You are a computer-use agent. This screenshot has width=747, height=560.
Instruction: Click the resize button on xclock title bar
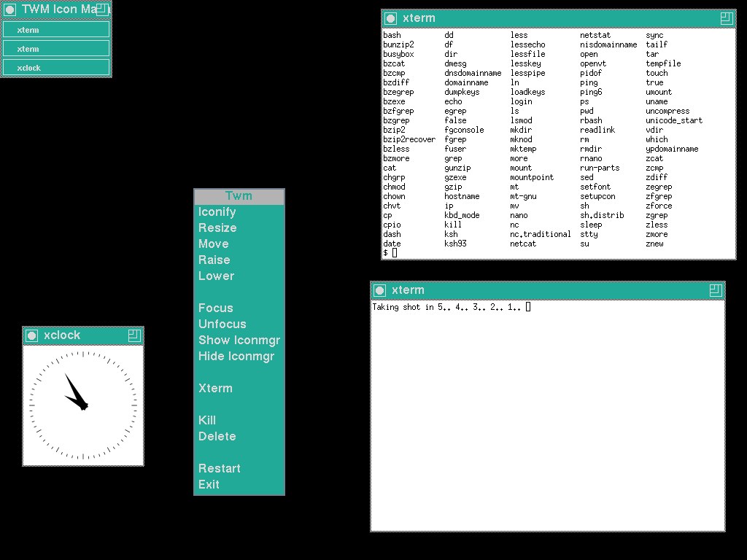click(x=133, y=335)
